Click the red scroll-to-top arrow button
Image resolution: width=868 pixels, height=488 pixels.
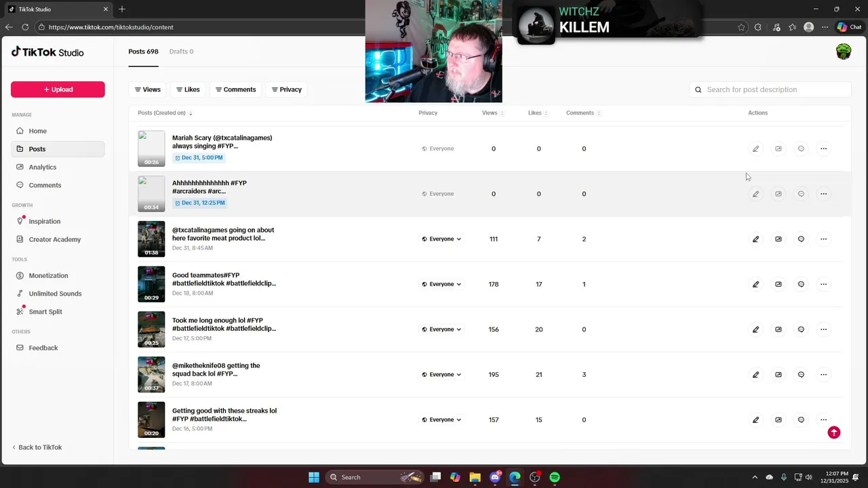click(x=834, y=432)
